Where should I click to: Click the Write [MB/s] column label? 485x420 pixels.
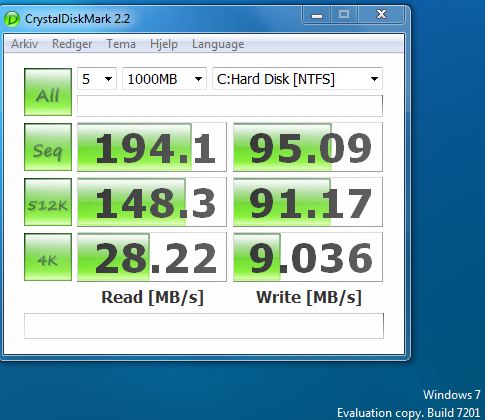[x=309, y=297]
